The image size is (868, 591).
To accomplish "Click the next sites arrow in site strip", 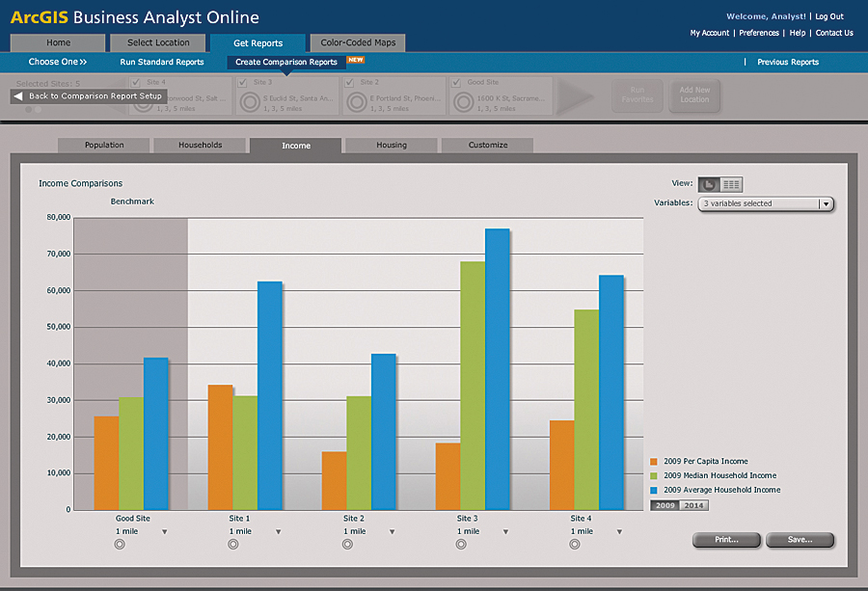I will 575,97.
